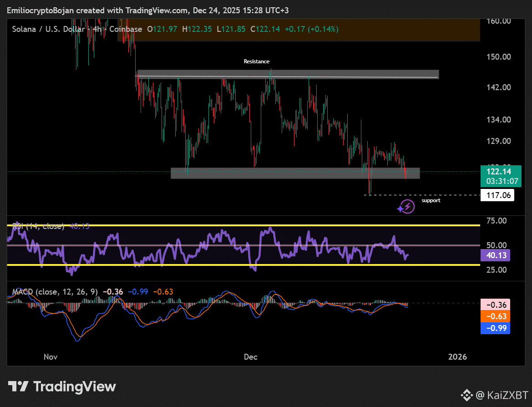This screenshot has height=407, width=532.
Task: Click the Resistance text label
Action: click(x=256, y=61)
